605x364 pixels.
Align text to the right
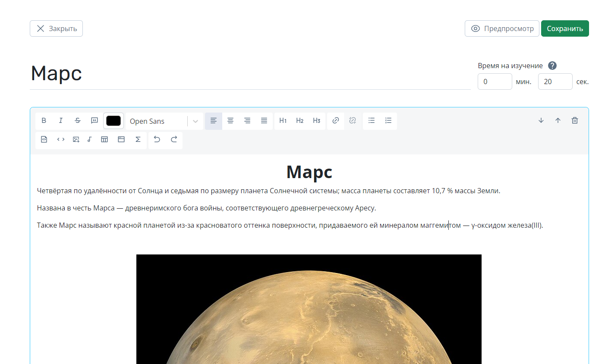pyautogui.click(x=247, y=121)
